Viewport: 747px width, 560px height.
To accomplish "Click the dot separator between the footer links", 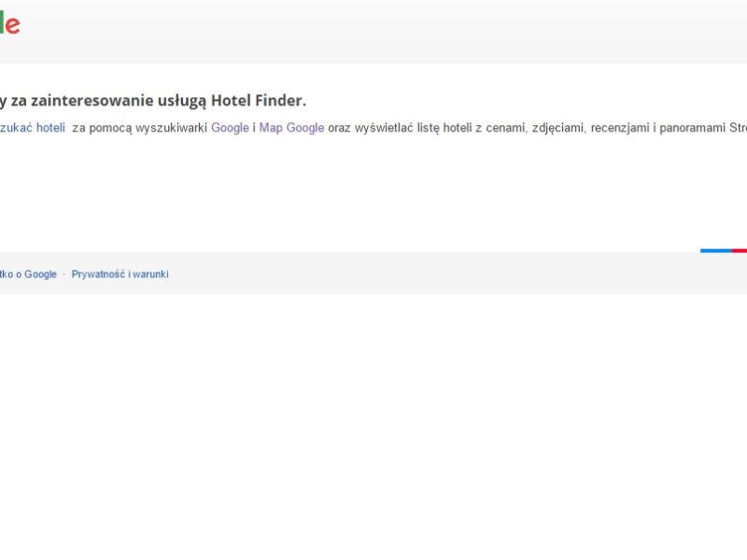I will pyautogui.click(x=63, y=274).
